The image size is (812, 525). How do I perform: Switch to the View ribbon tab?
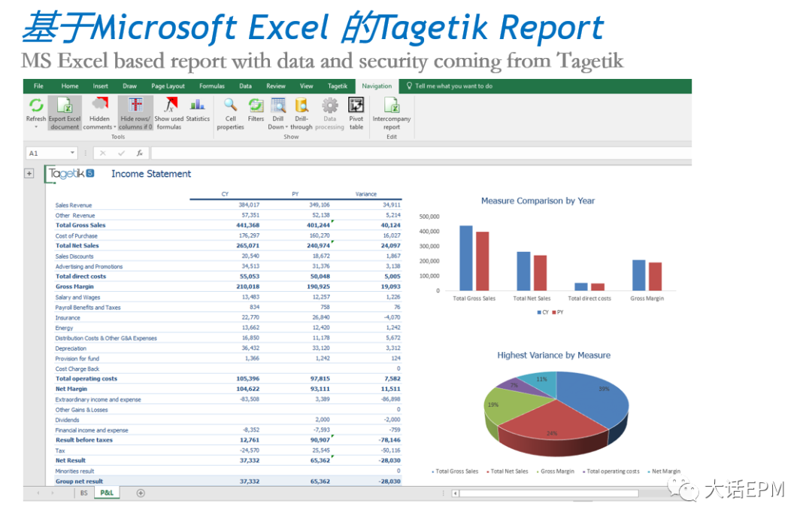(x=306, y=86)
